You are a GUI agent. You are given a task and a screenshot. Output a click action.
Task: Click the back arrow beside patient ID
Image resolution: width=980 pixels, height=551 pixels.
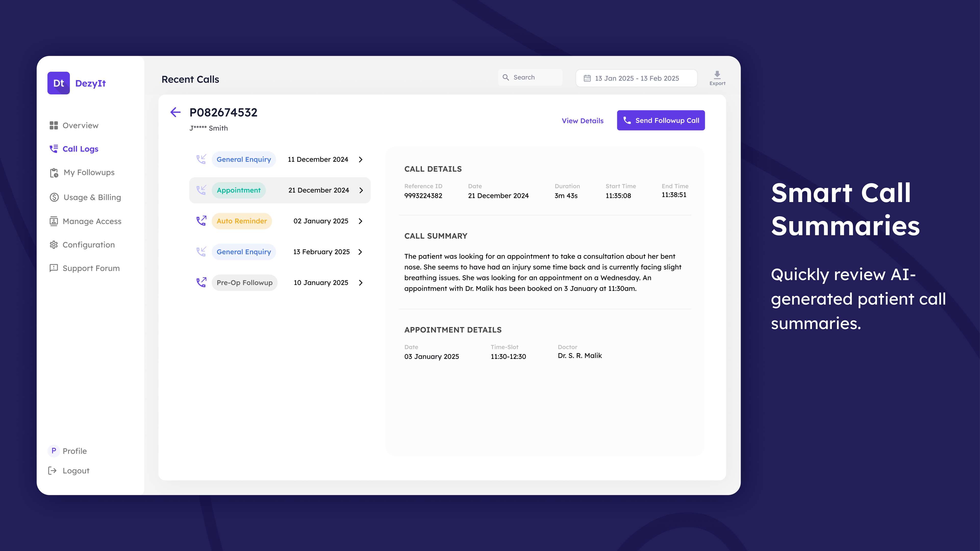tap(175, 112)
